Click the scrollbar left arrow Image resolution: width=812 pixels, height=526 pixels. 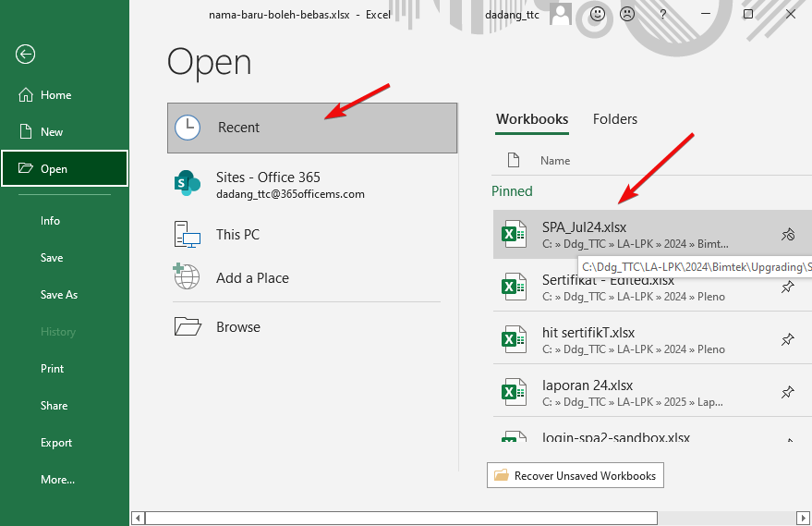click(138, 519)
